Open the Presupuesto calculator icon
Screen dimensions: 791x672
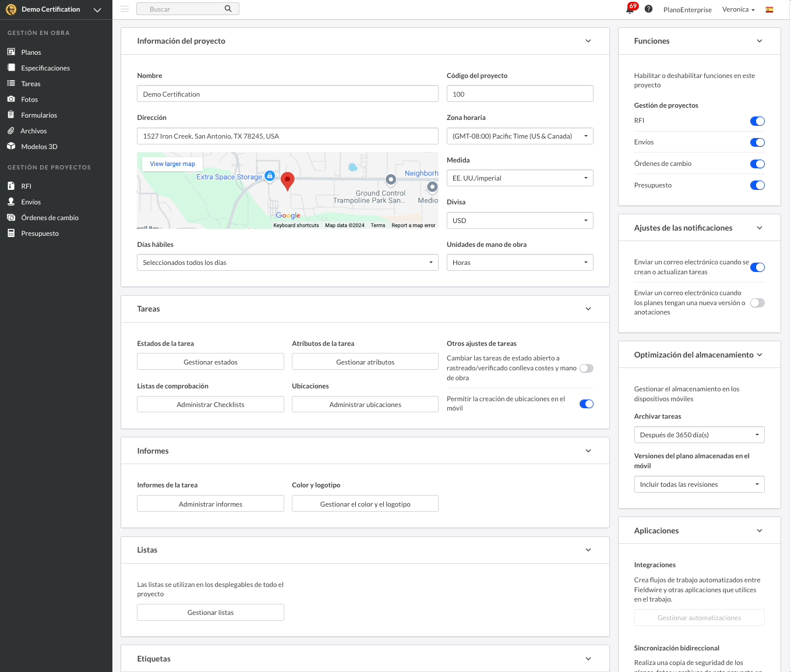11,233
